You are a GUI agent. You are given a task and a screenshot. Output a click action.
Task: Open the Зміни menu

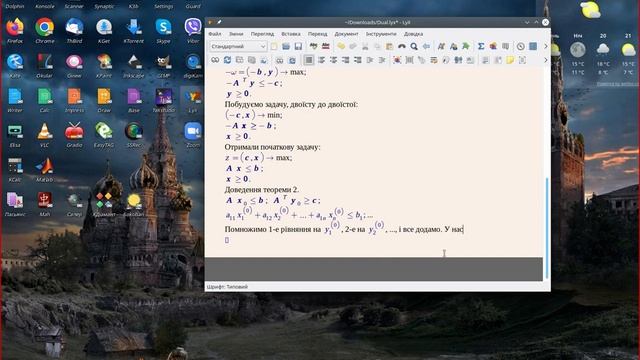point(236,34)
